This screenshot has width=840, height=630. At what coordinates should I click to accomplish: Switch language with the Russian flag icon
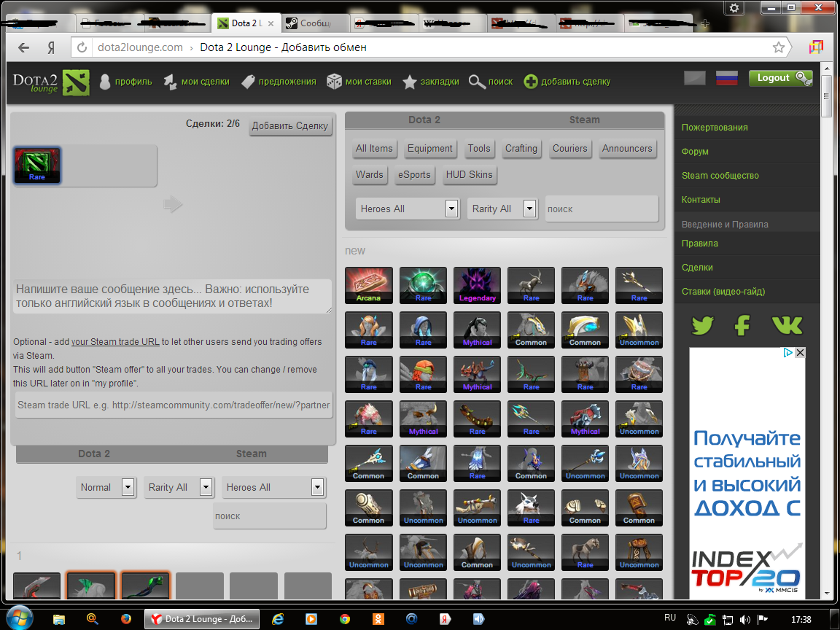[x=727, y=78]
